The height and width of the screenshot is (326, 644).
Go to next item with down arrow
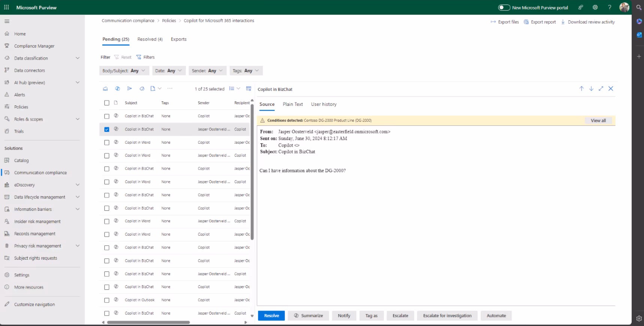tap(591, 89)
